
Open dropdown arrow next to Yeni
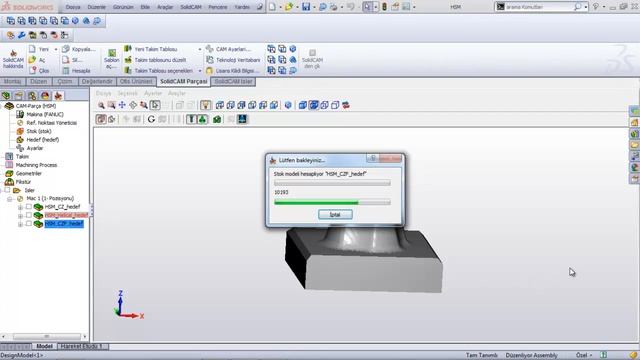point(56,49)
